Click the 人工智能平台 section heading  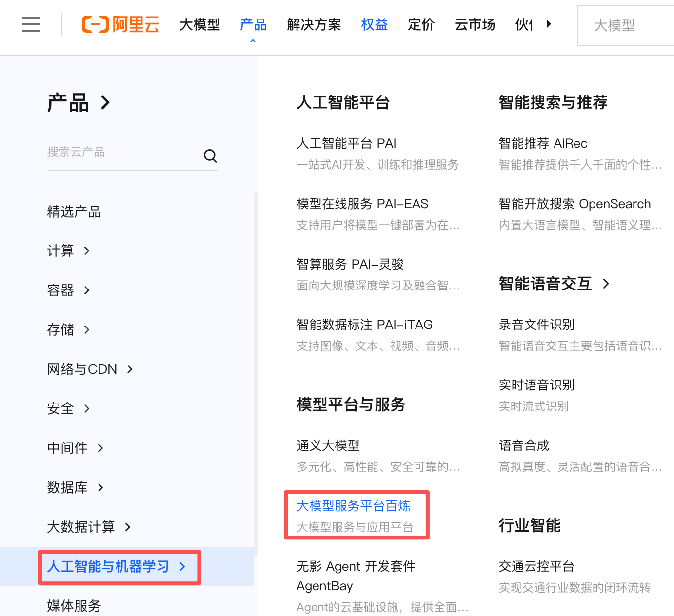click(x=343, y=102)
